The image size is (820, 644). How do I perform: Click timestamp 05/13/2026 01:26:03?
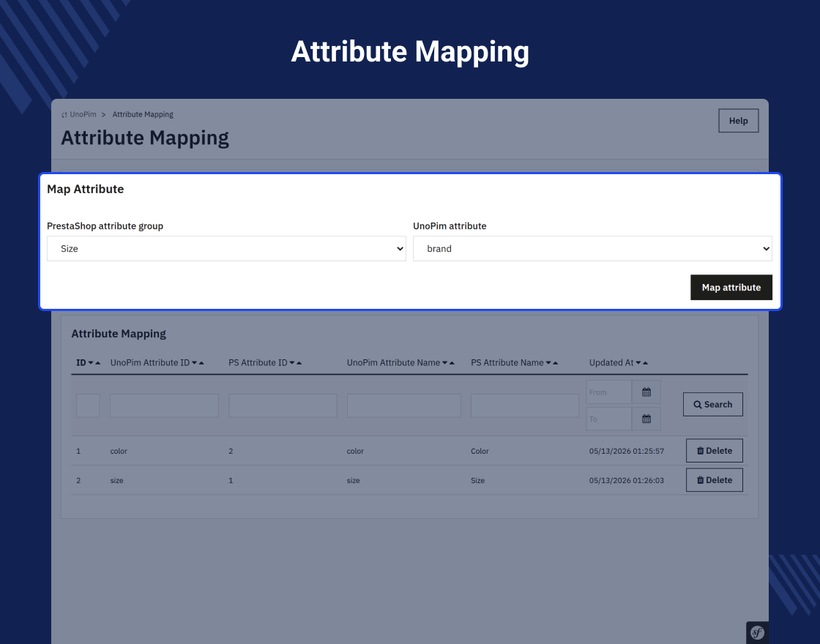point(627,480)
